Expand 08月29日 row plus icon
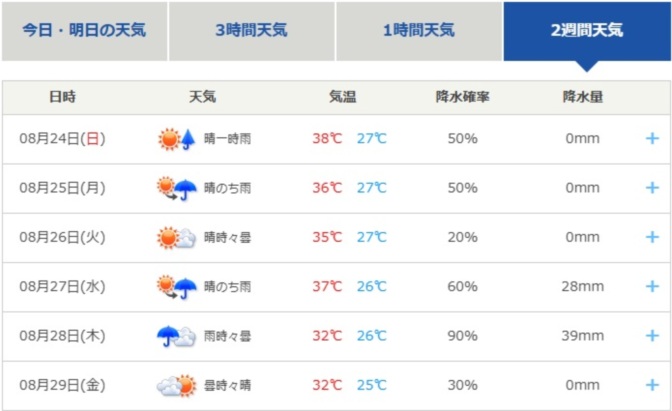 (x=652, y=385)
